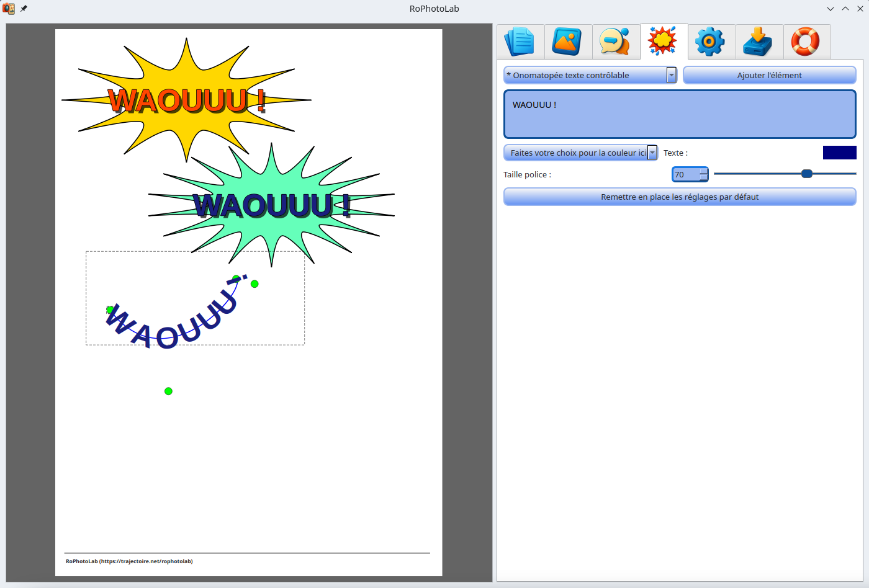Screen dimensions: 869x588
Task: Click the green control point below the curved text
Action: 168,391
